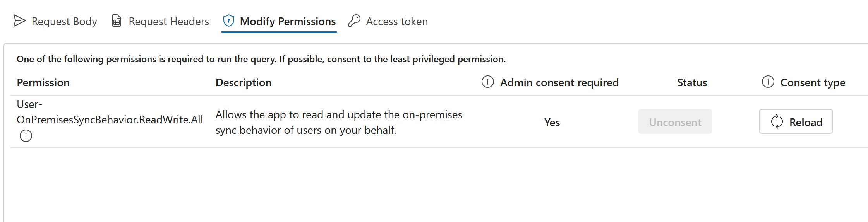Click the Modify Permissions shield icon
The height and width of the screenshot is (222, 868).
229,21
